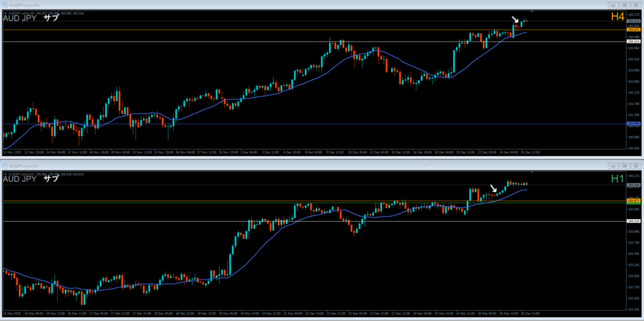Click the white arrow on the H1 chart
This screenshot has height=321, width=644.
coord(494,188)
